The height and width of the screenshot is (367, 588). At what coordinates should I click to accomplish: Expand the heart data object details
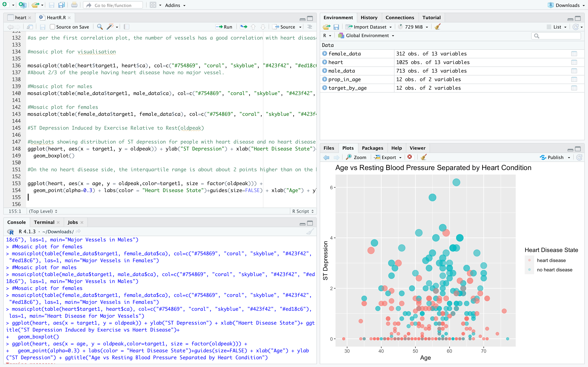tap(325, 62)
